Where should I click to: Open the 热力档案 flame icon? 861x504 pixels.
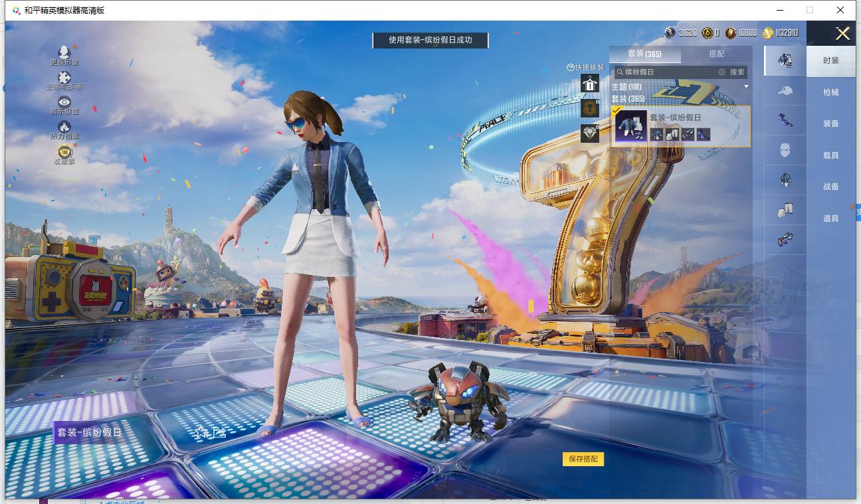[x=64, y=127]
